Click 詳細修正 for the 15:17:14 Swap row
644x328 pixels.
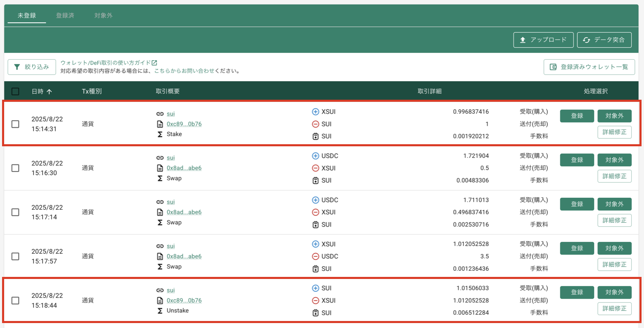pyautogui.click(x=614, y=220)
